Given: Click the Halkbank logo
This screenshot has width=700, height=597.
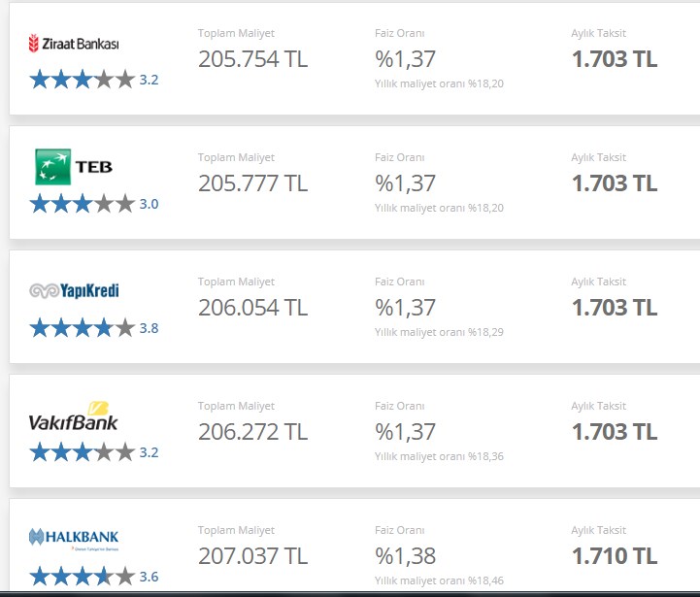Looking at the screenshot, I should point(74,539).
